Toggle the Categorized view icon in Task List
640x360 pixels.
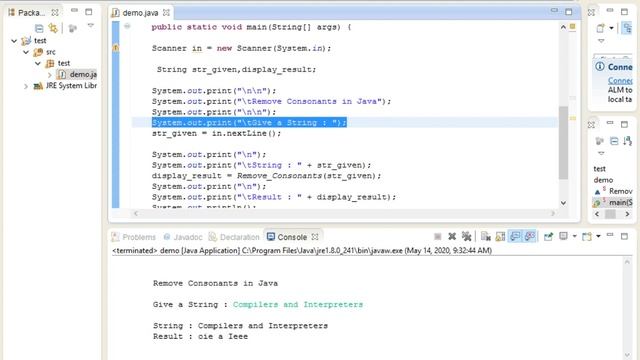click(x=627, y=28)
